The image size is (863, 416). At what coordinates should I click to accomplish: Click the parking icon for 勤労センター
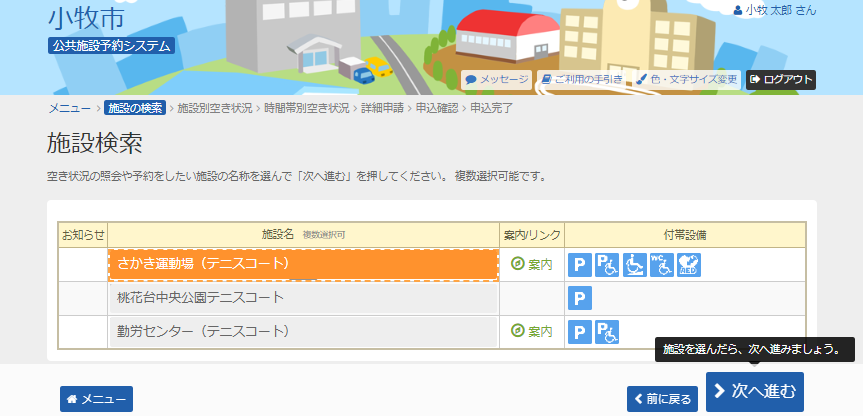580,331
